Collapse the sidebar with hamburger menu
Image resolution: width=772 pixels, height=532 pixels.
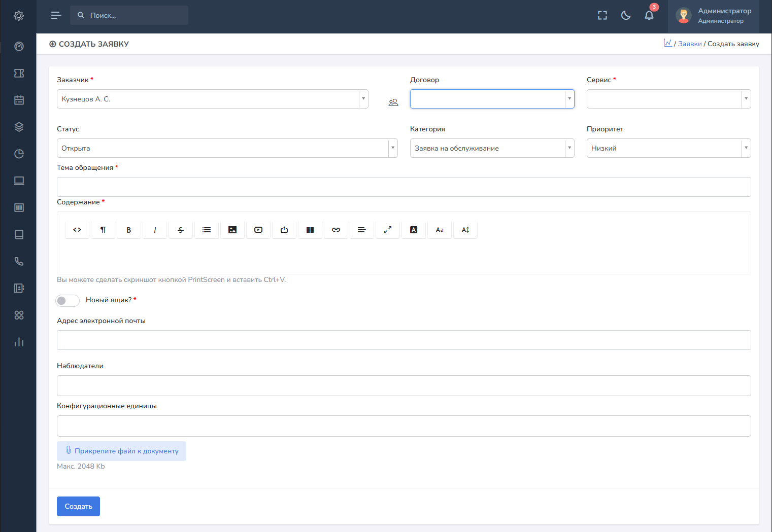56,15
